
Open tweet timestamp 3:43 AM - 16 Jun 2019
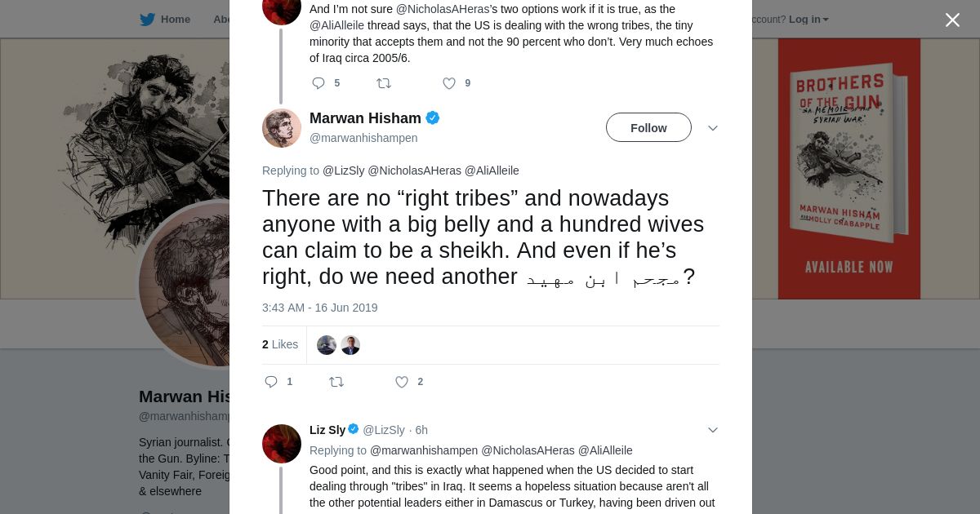coord(320,308)
